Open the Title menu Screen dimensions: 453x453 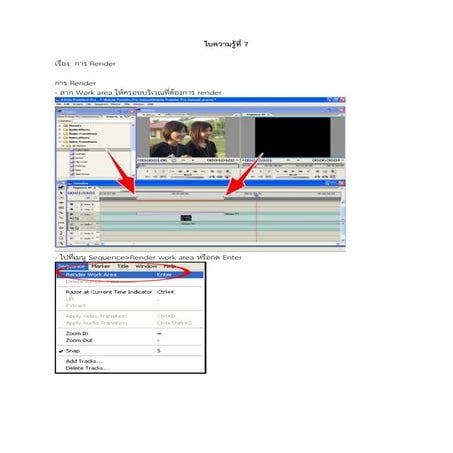123,266
